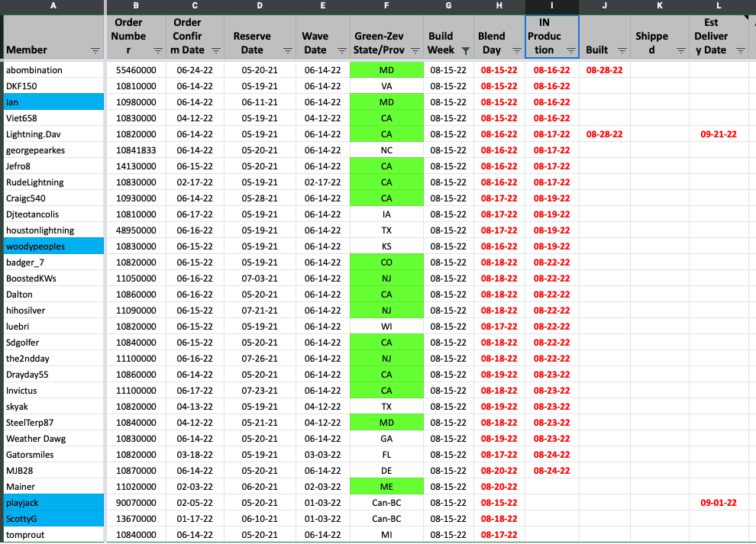Select column A header letter

[x=53, y=6]
